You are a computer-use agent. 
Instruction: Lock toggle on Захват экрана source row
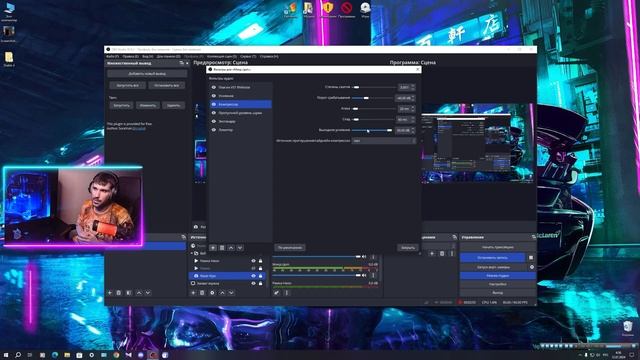tap(260, 283)
